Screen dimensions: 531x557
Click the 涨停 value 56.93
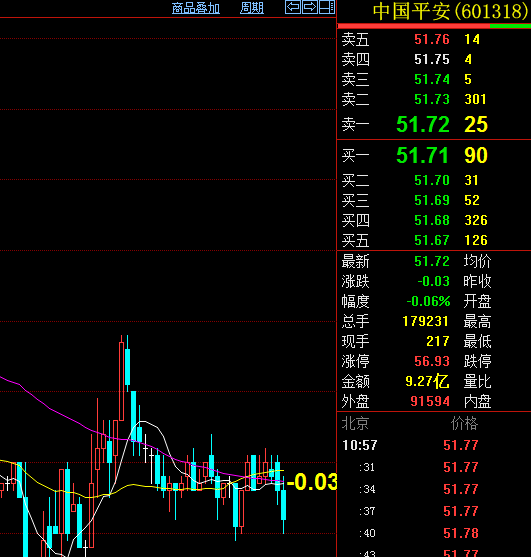(432, 362)
